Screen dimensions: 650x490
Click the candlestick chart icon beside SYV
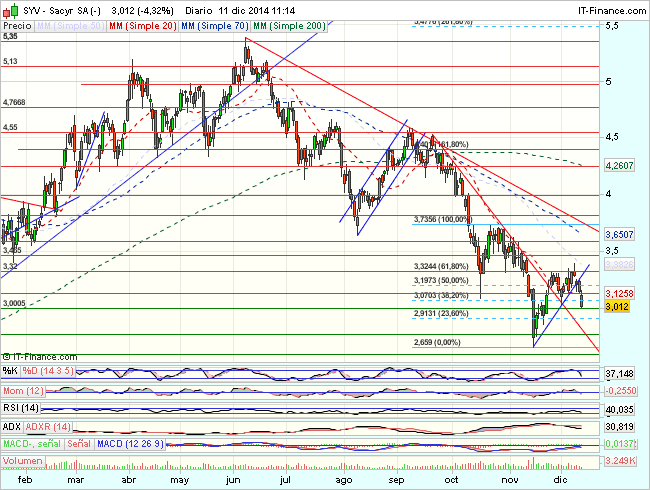(x=10, y=10)
